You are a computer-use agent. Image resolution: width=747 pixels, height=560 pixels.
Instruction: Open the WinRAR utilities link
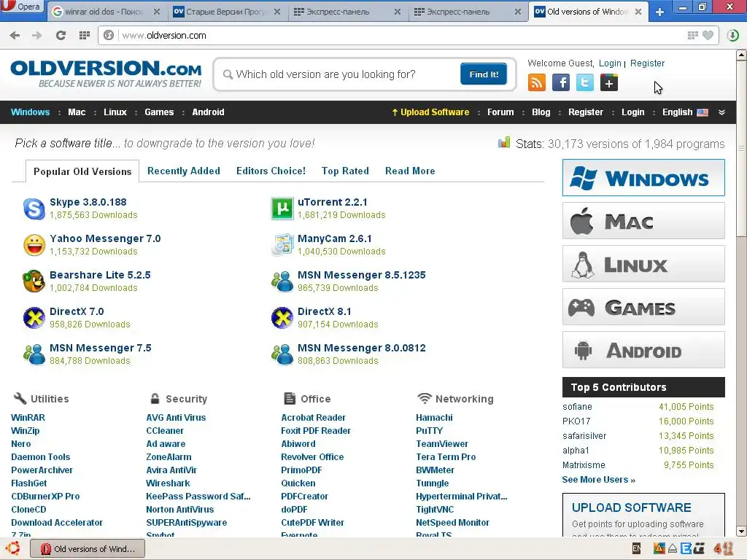[x=28, y=418]
